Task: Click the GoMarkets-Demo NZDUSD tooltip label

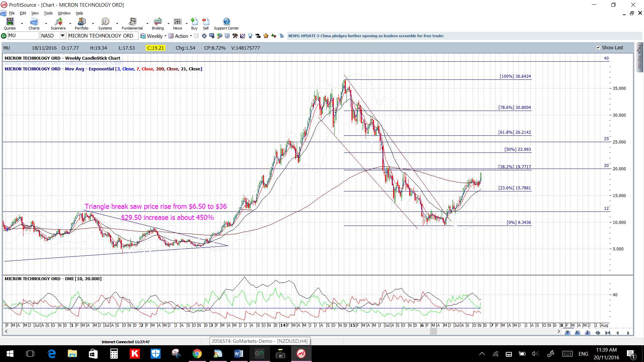Action: [x=260, y=341]
